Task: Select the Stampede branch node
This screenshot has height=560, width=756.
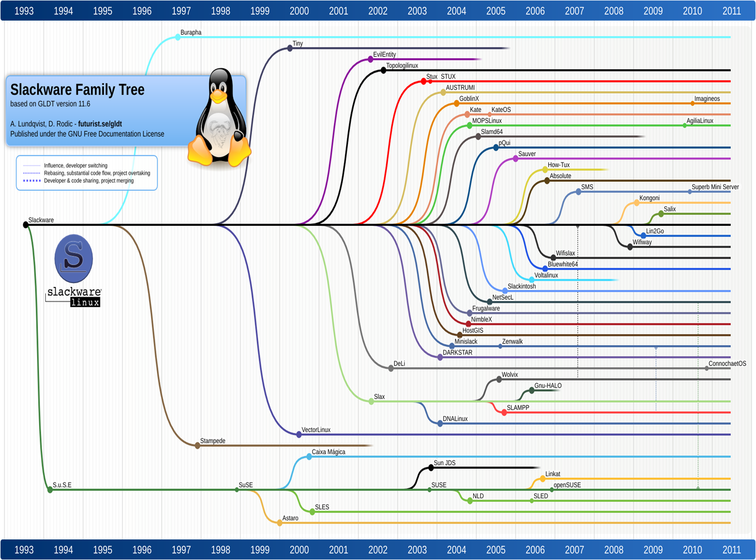Action: (x=197, y=445)
